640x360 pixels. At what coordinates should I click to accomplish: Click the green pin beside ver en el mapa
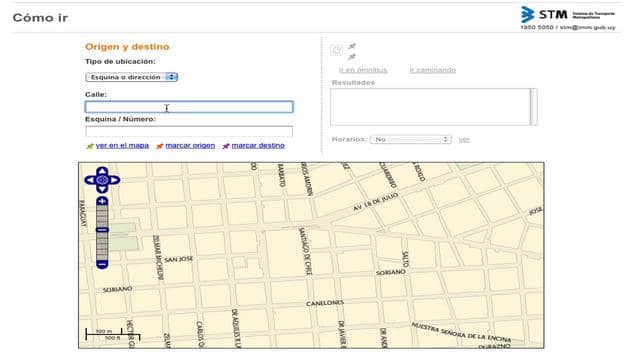(90, 146)
